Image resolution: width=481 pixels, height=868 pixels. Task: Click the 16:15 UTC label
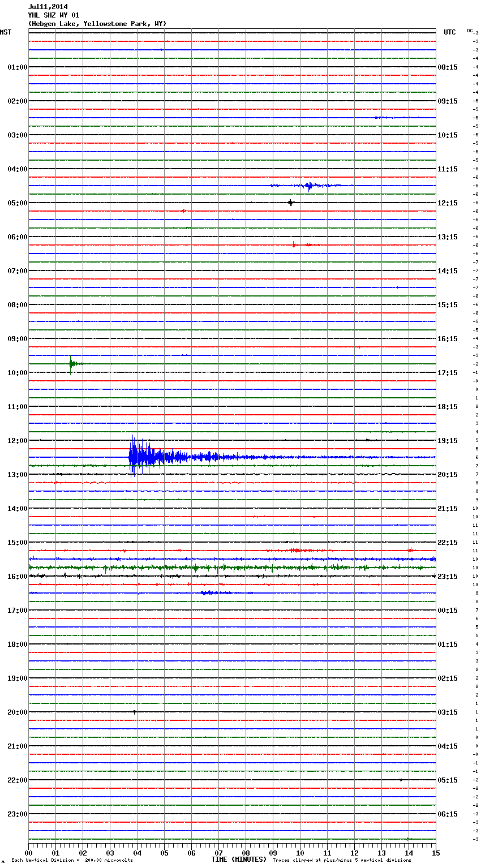click(x=448, y=339)
